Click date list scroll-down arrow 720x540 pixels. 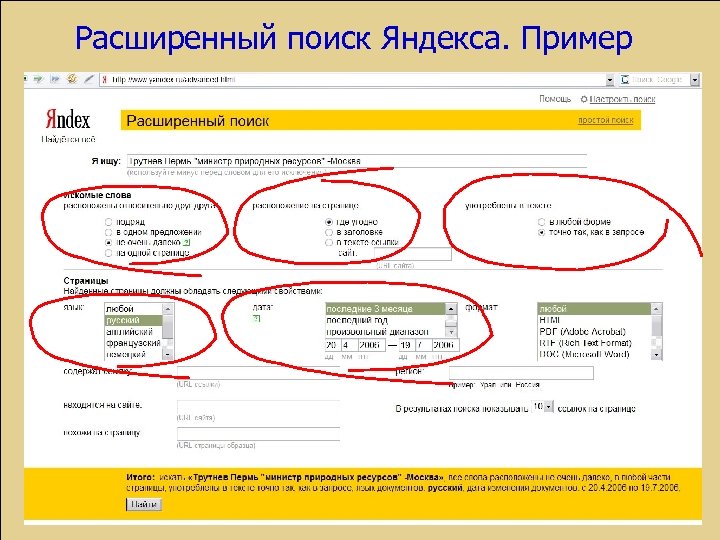click(x=451, y=332)
